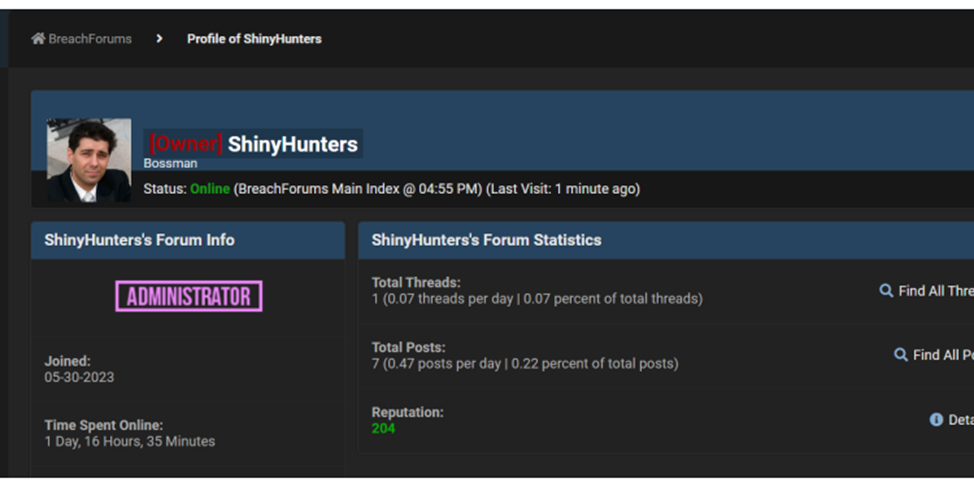Click the Joined label
The image size is (974, 487).
coord(68,361)
